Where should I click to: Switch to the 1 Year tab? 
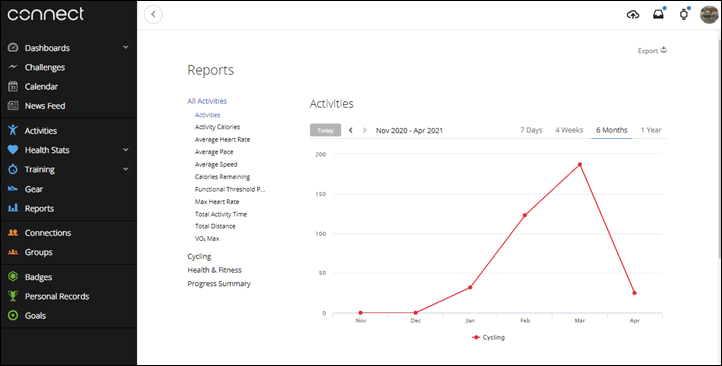pos(651,130)
